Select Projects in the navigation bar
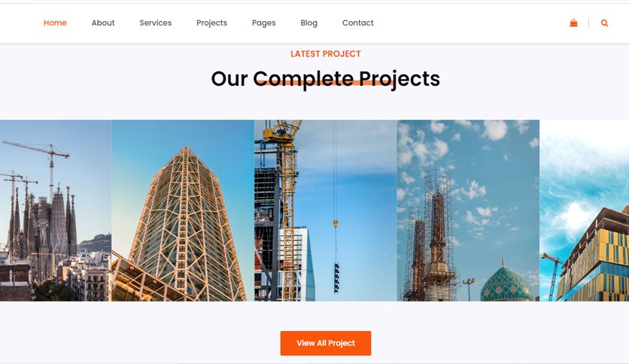The height and width of the screenshot is (364, 629). 212,23
